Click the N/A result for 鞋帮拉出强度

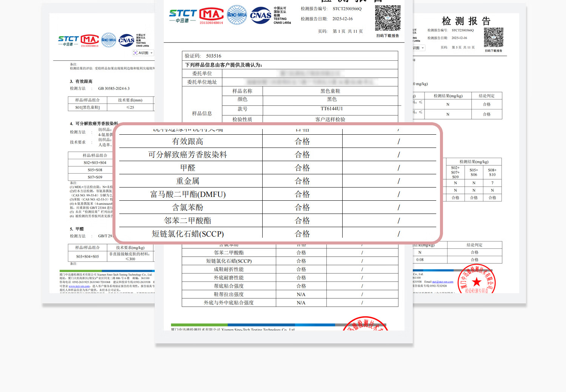tap(301, 294)
